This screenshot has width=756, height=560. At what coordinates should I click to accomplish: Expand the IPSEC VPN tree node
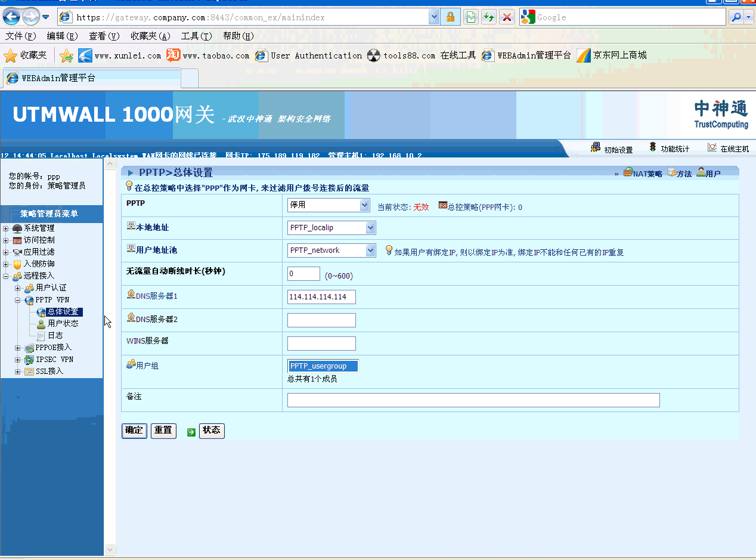(18, 360)
